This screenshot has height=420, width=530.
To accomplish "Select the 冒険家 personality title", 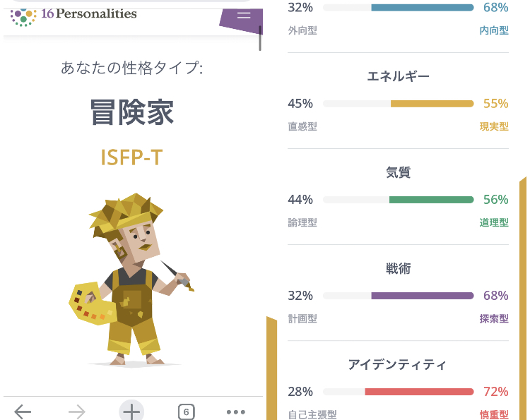I will (132, 113).
